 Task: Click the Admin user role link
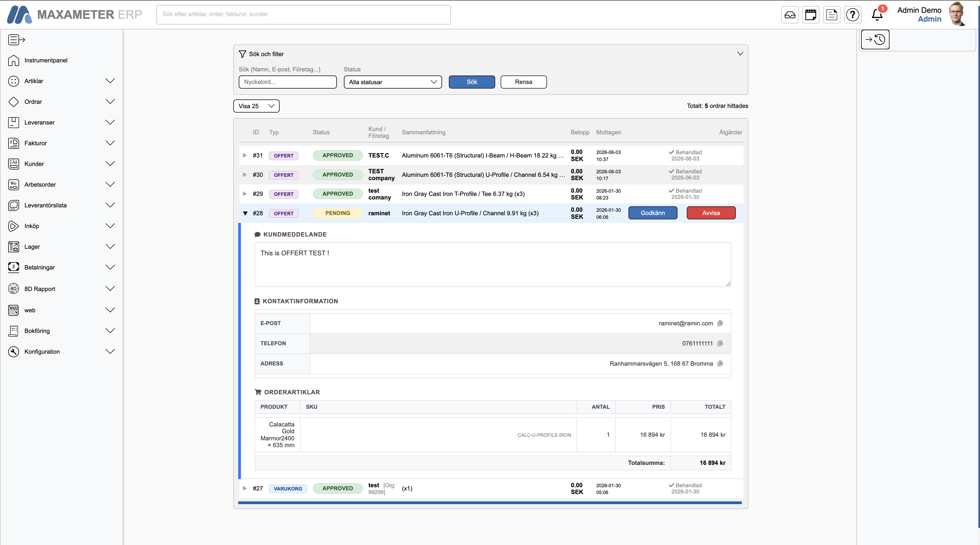(x=929, y=19)
